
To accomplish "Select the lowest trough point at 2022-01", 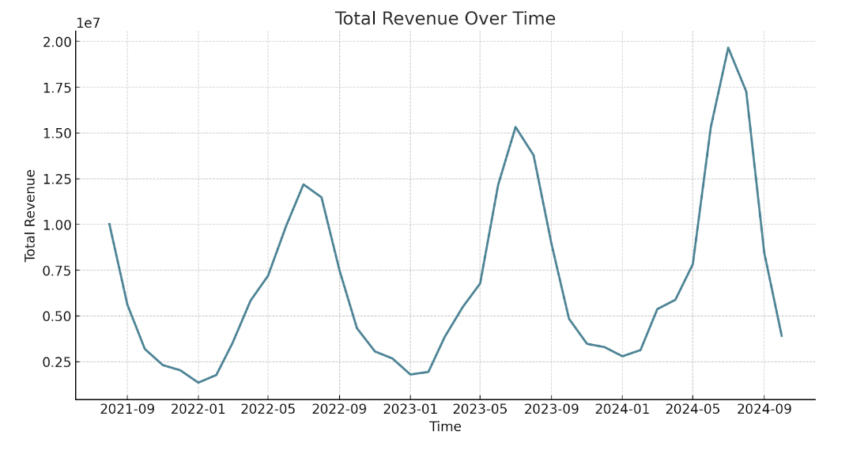I will tap(198, 383).
